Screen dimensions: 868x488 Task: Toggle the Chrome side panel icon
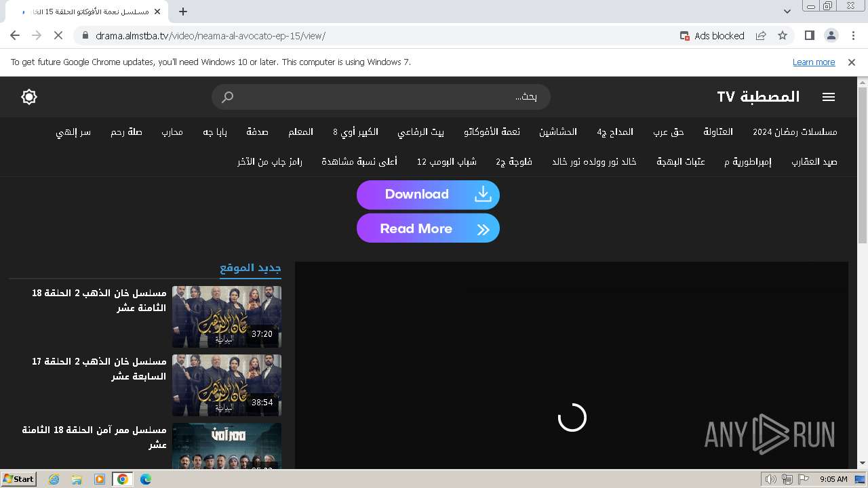[x=809, y=35]
